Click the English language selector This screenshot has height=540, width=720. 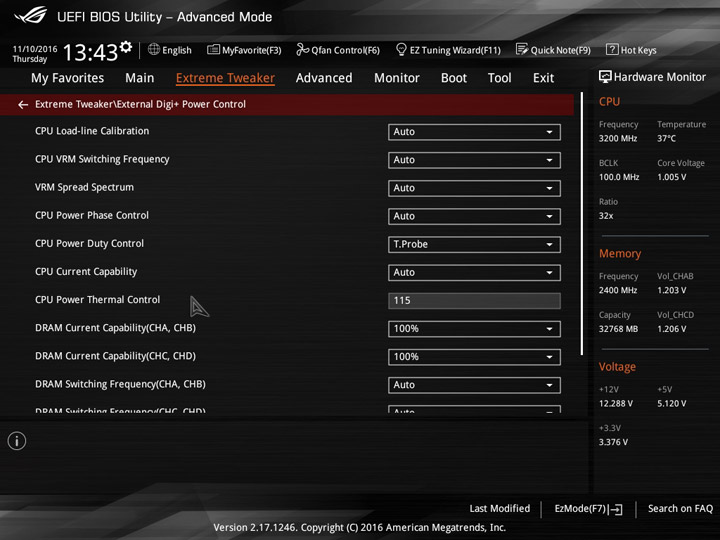[170, 50]
